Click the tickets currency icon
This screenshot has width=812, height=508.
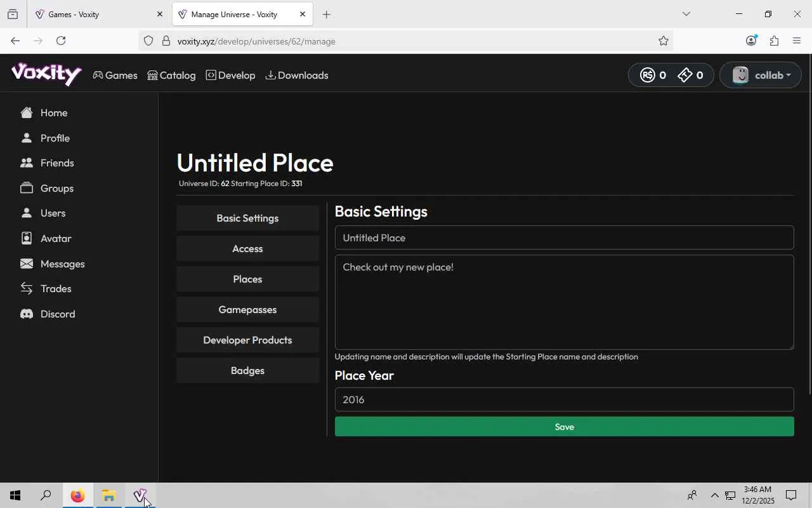tap(685, 76)
